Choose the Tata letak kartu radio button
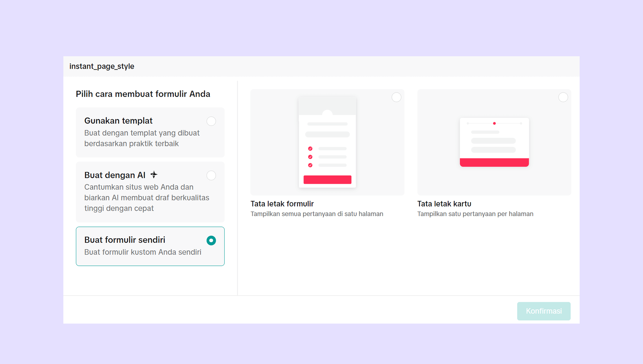 tap(563, 97)
